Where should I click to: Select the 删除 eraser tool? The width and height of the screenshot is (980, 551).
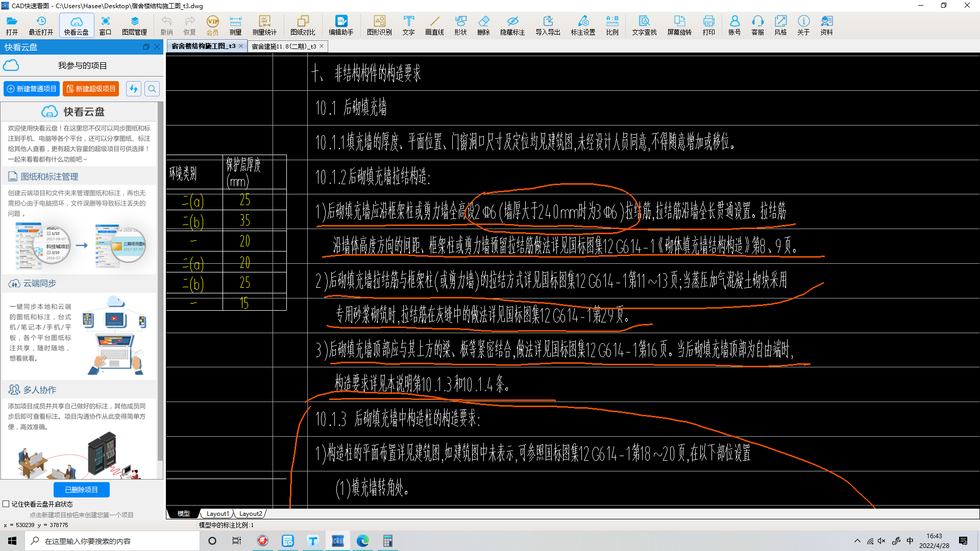tap(483, 25)
